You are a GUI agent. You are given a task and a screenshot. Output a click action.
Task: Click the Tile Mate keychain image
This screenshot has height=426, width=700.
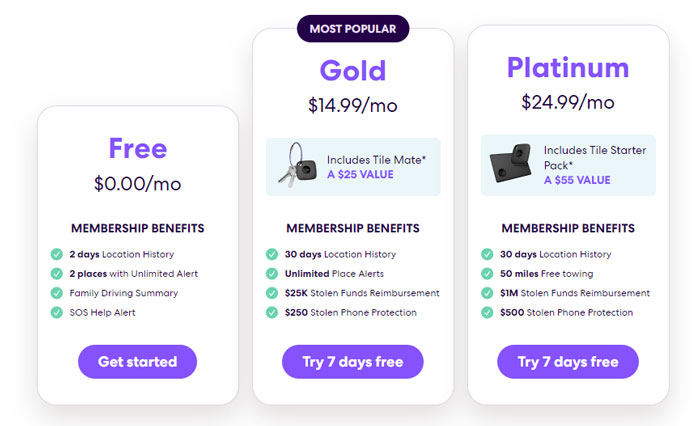point(297,165)
